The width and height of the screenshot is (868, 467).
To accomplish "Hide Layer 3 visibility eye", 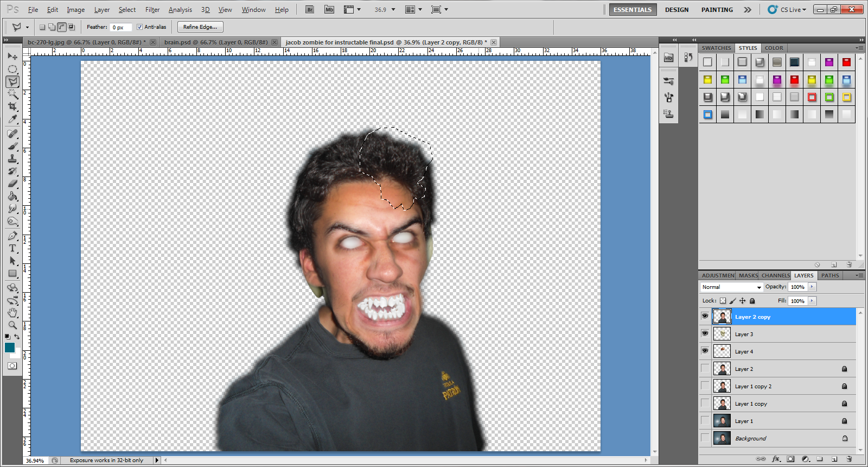I will pyautogui.click(x=705, y=333).
